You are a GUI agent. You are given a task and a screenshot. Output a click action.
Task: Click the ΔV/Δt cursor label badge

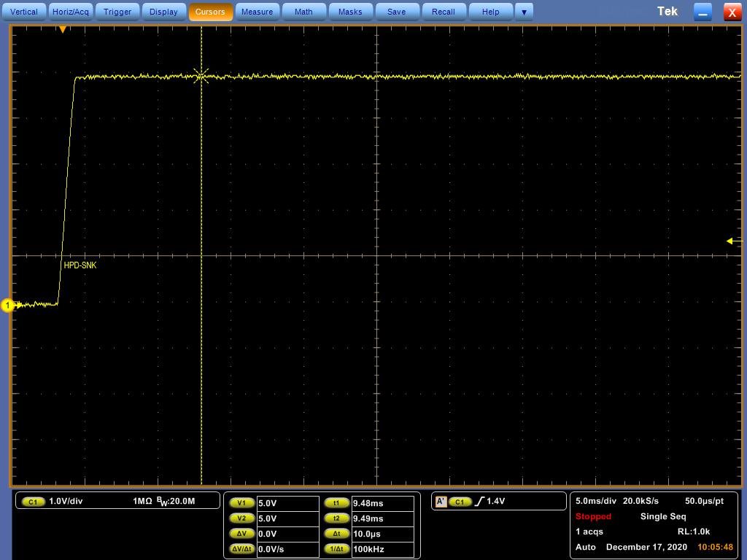241,549
